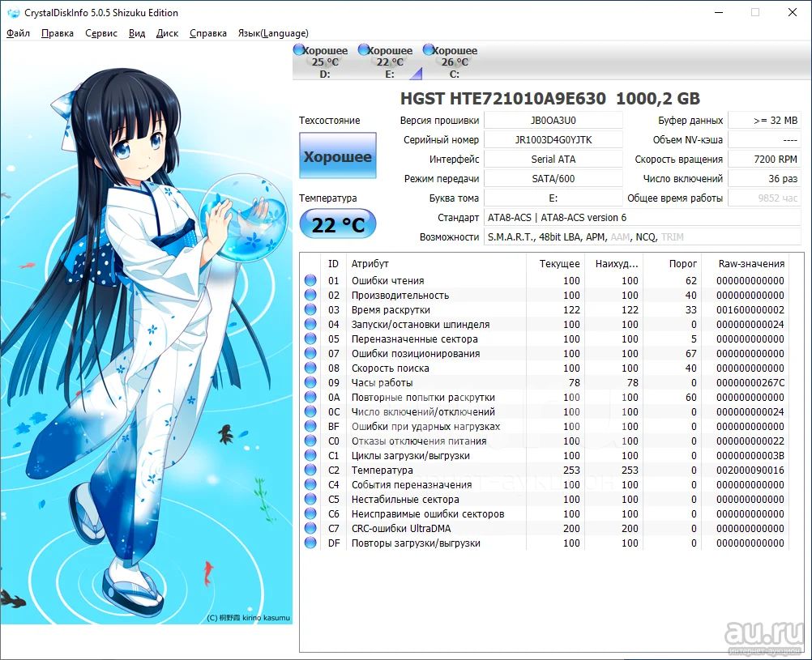Open the Язык(Language) menu
Viewport: 812px width, 660px height.
[273, 33]
